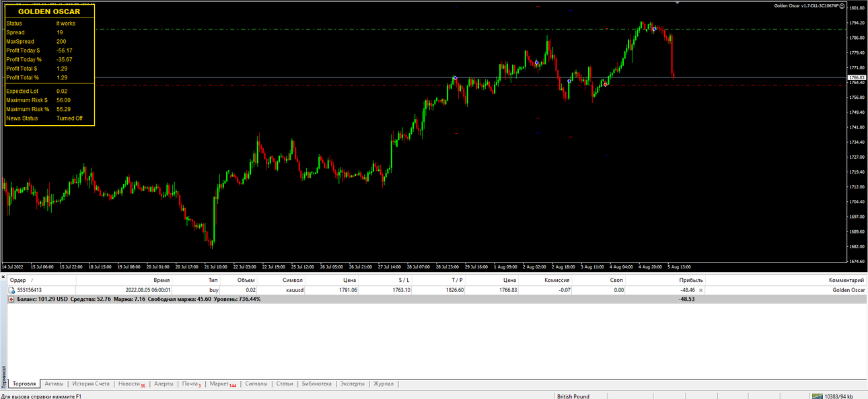Open the Статьи tab
Screen dimensions: 868x399
[285, 384]
